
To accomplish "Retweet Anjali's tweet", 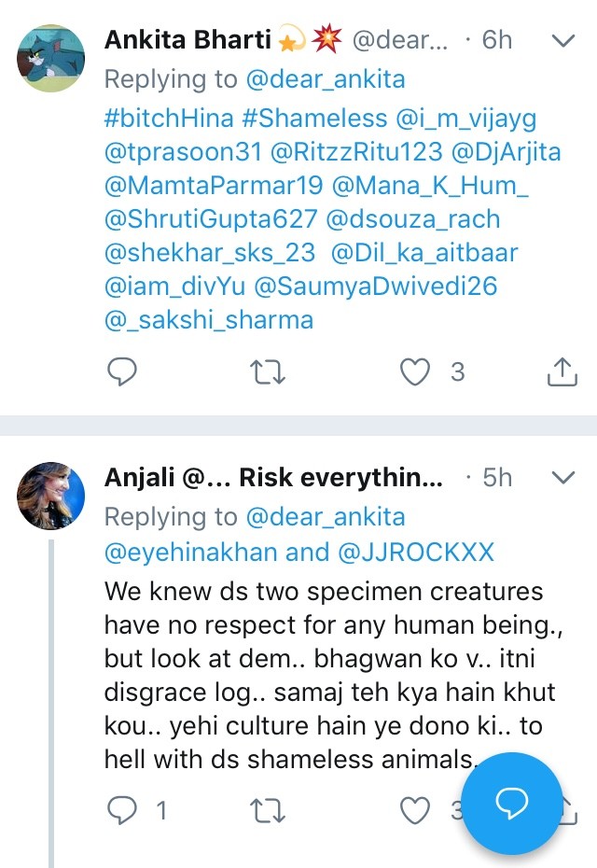I will click(x=270, y=811).
